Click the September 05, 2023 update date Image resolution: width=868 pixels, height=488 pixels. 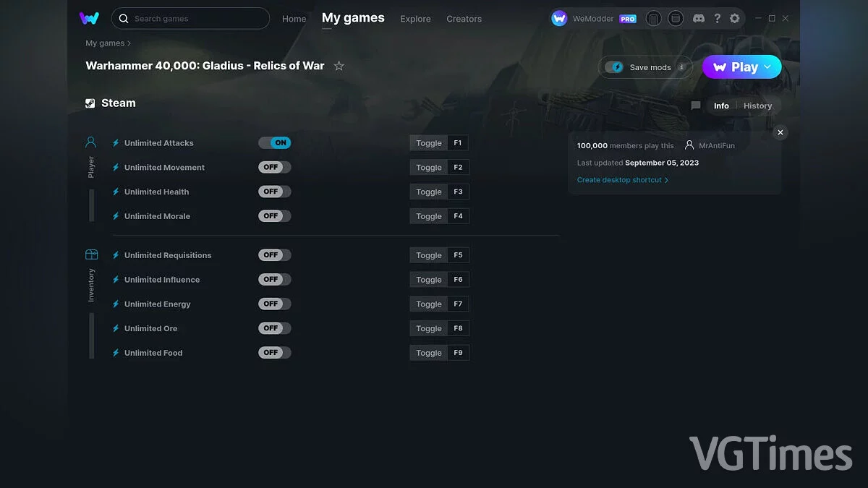pos(662,163)
